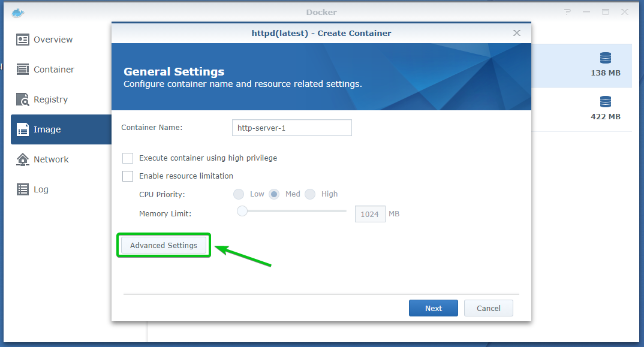Click the Memory Limit slider handle
This screenshot has height=347, width=644.
coord(242,211)
